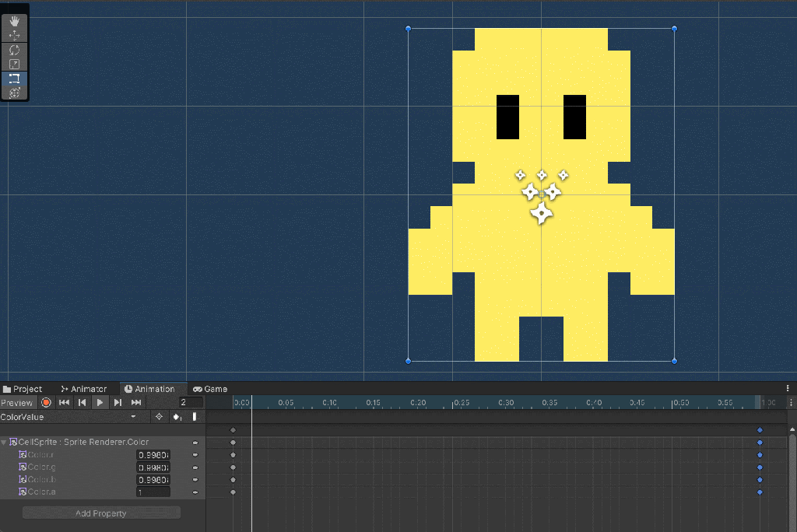This screenshot has width=797, height=532.
Task: Open the context menu for Color.r property
Action: click(195, 454)
